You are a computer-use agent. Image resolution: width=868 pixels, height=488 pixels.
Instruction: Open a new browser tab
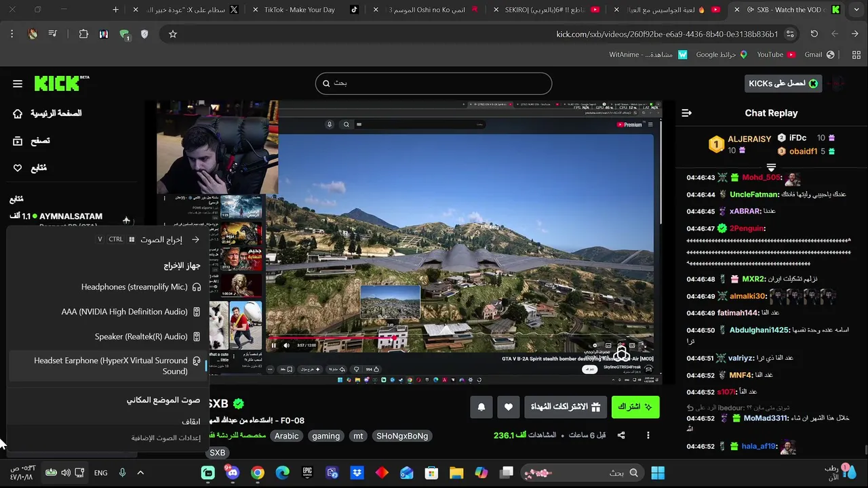pos(115,9)
